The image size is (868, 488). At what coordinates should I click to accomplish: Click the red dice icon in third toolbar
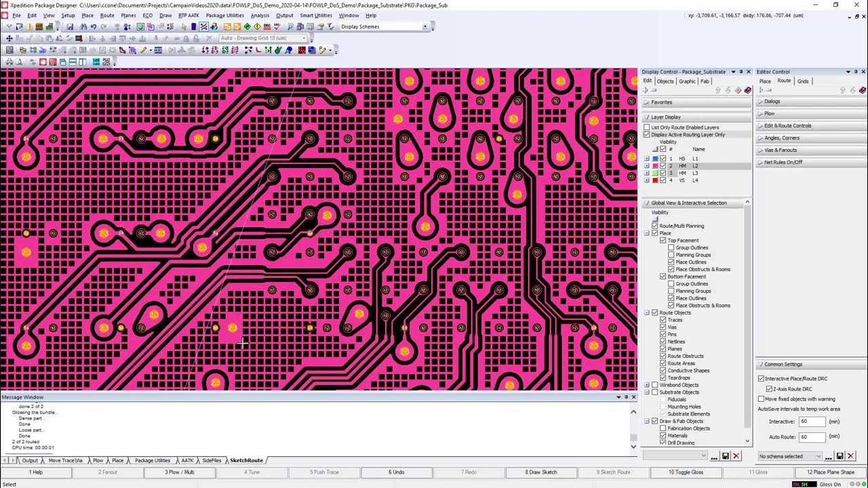coord(302,49)
